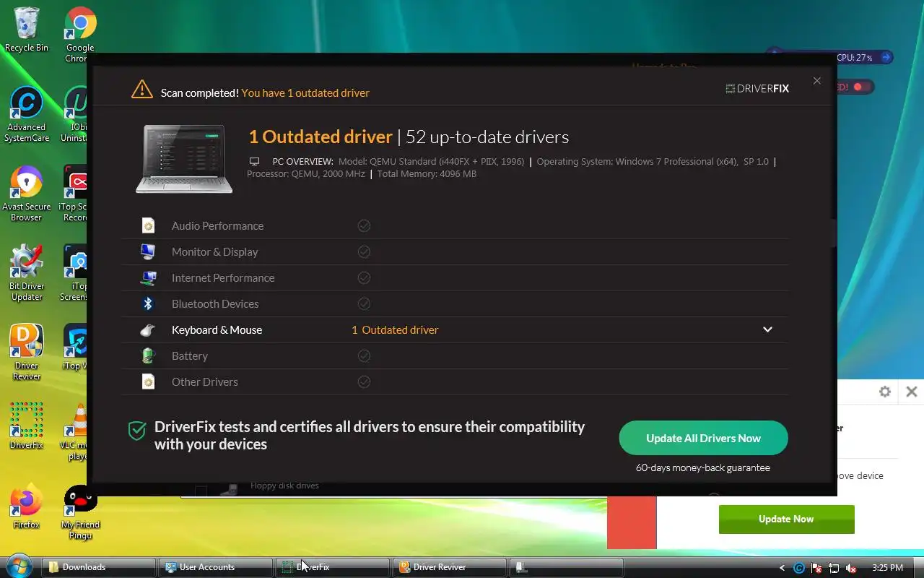
Task: Click the muted volume tray icon
Action: point(851,568)
